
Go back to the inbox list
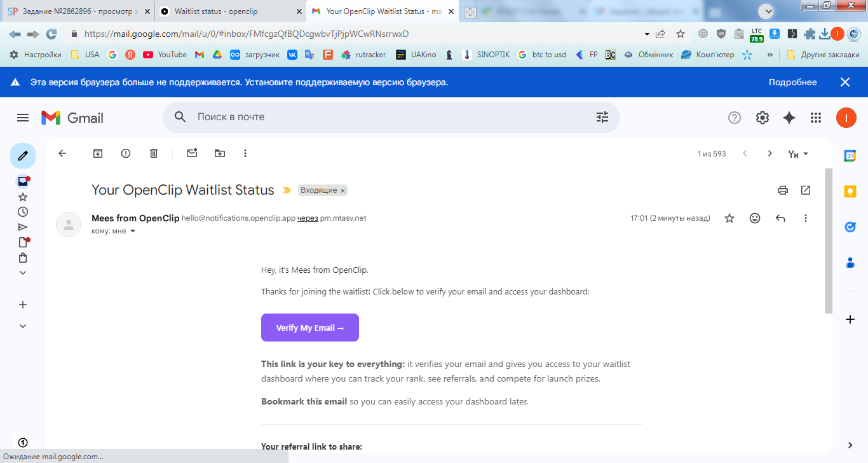(x=62, y=153)
